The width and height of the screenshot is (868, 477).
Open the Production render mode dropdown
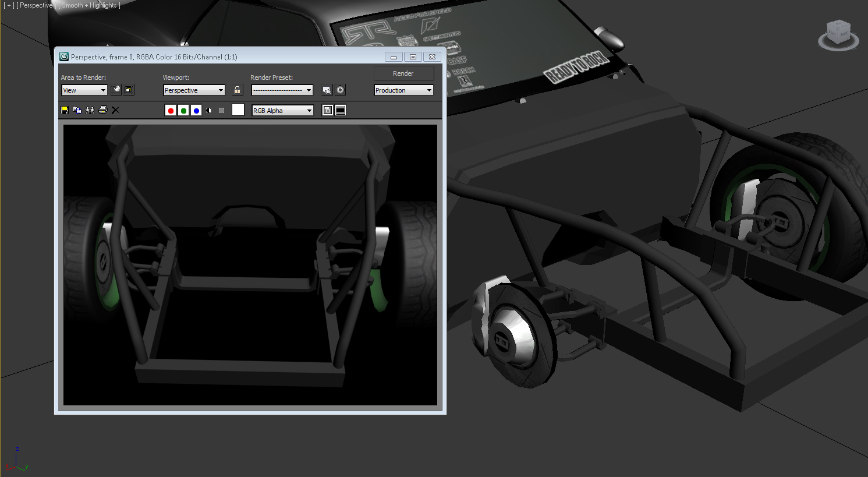403,90
